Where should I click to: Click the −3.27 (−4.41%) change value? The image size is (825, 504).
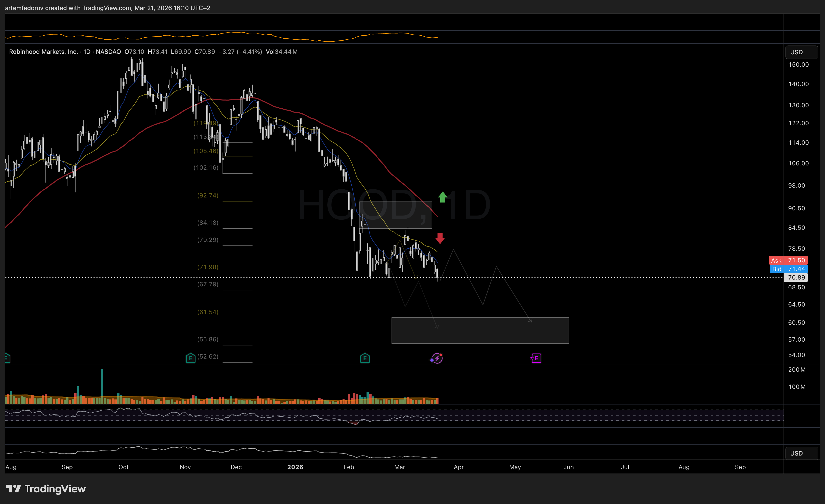pyautogui.click(x=240, y=52)
